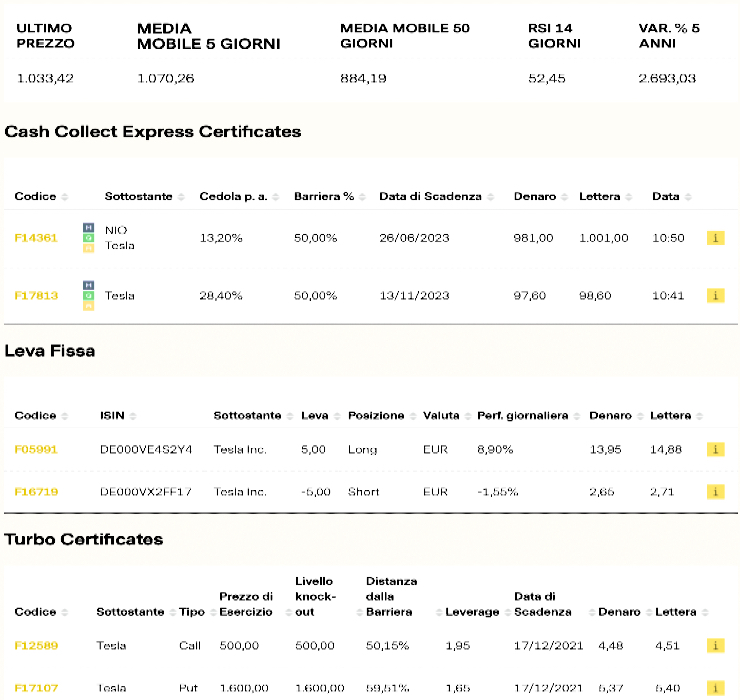Sort Cash Collect table by Sottostante arrows
The height and width of the screenshot is (700, 740).
[x=181, y=197]
